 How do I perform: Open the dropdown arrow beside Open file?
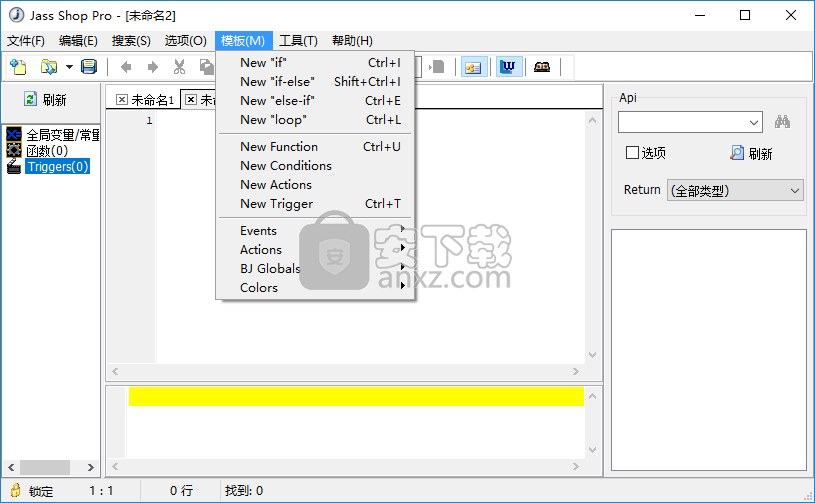click(x=69, y=67)
